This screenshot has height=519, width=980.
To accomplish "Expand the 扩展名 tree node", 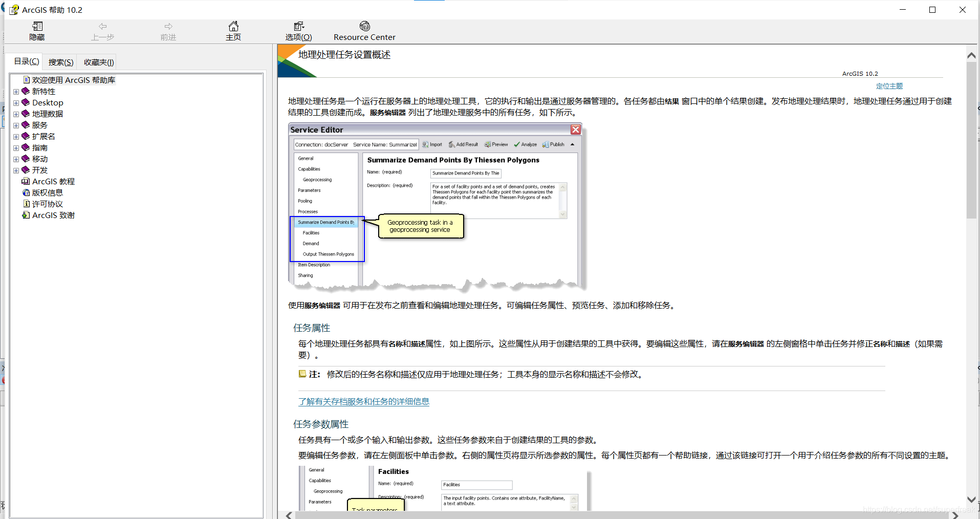I will pyautogui.click(x=16, y=137).
